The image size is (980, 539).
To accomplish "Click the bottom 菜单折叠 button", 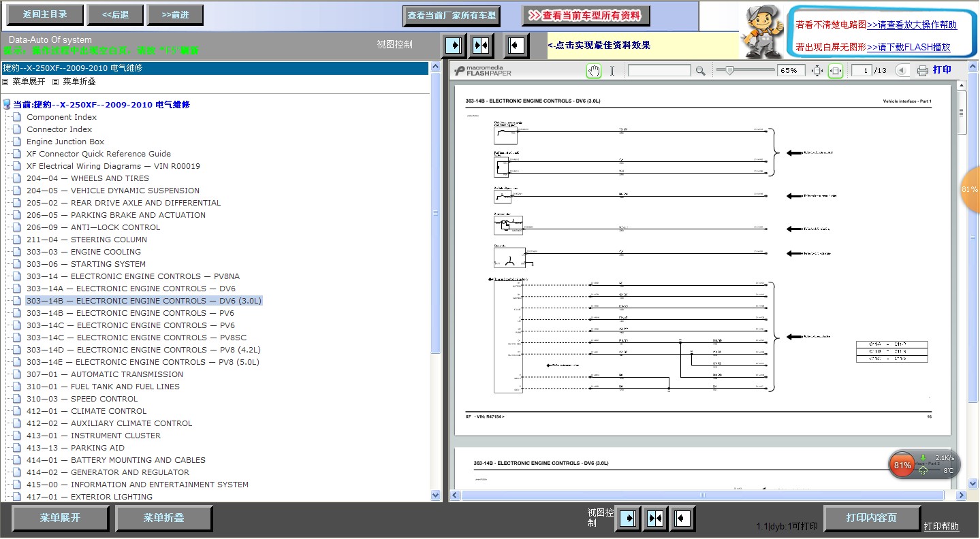I will (x=164, y=518).
